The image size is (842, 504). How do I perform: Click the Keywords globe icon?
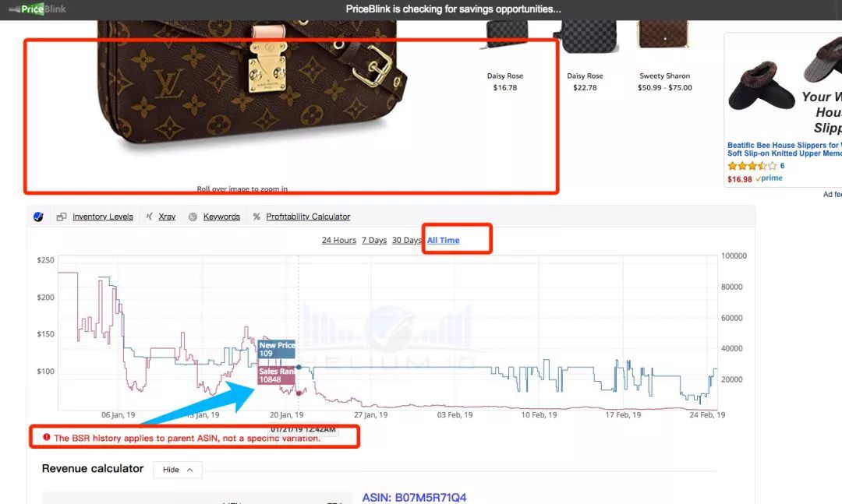tap(193, 217)
